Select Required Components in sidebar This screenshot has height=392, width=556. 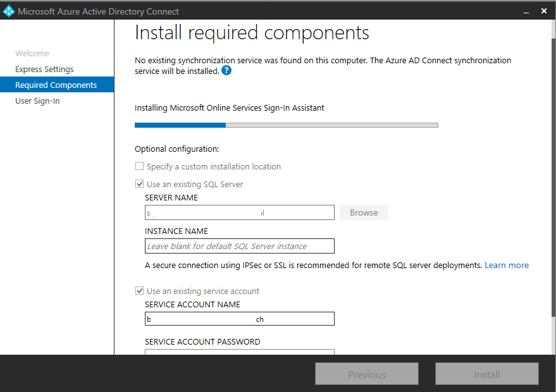tap(56, 85)
